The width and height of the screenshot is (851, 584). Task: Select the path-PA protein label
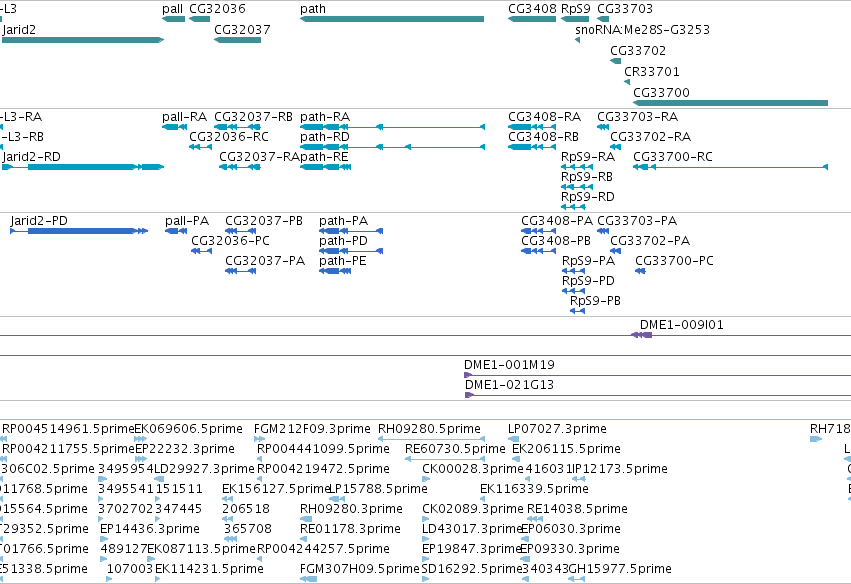344,221
